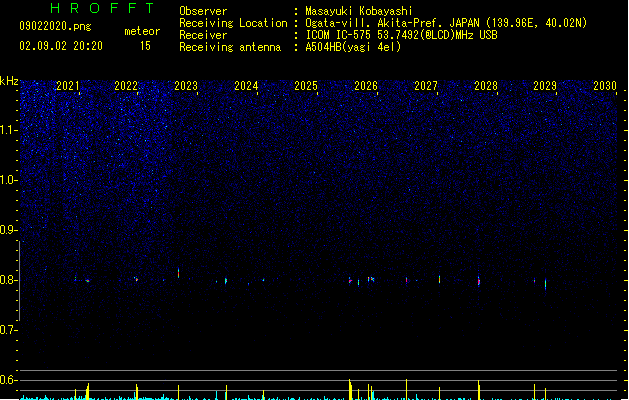Click the Observer field label
Viewport: 629px width, 400px height.
(x=203, y=11)
